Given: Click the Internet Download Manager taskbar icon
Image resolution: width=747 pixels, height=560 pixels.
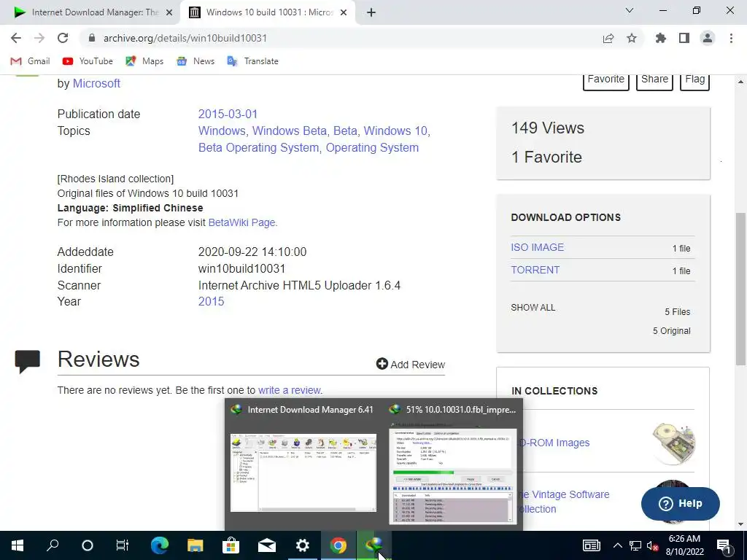Looking at the screenshot, I should 374,545.
